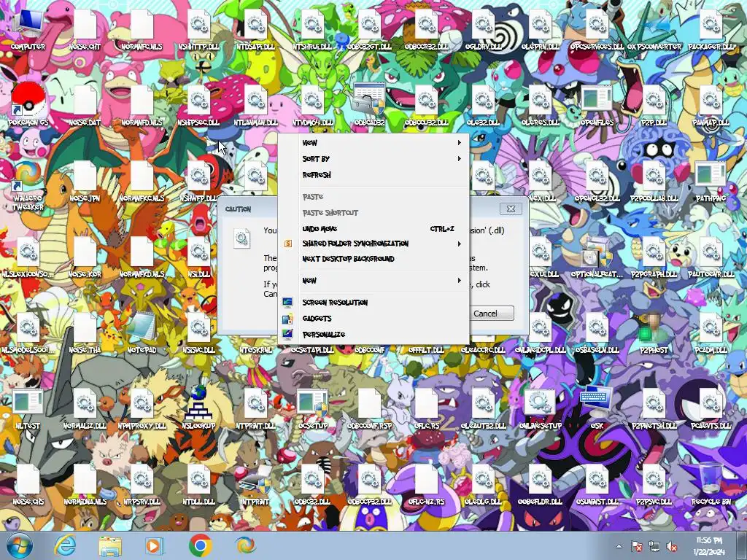Select the Winaero Tweaker shortcut icon
This screenshot has width=747, height=560.
(x=28, y=186)
